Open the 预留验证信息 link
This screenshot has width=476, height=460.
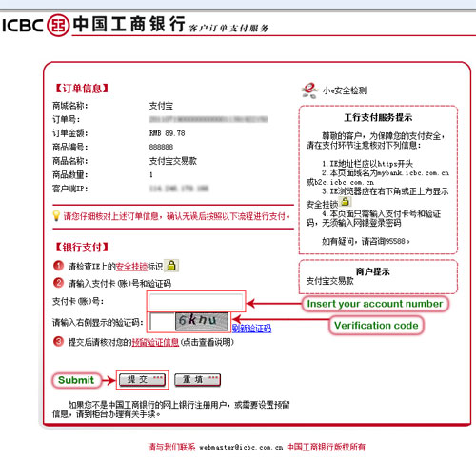pos(155,342)
